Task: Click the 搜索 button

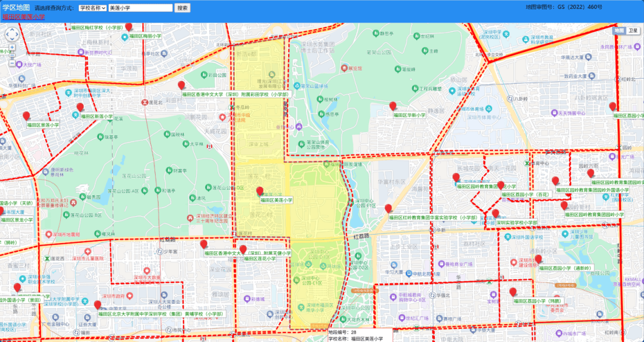Action: (x=182, y=8)
